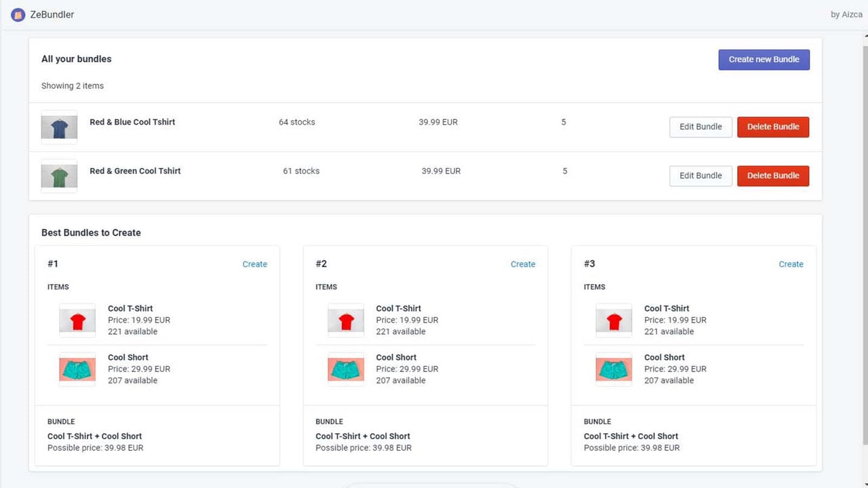This screenshot has height=488, width=868.
Task: Click 39.99 EUR price in Red & Blue row
Action: [438, 122]
